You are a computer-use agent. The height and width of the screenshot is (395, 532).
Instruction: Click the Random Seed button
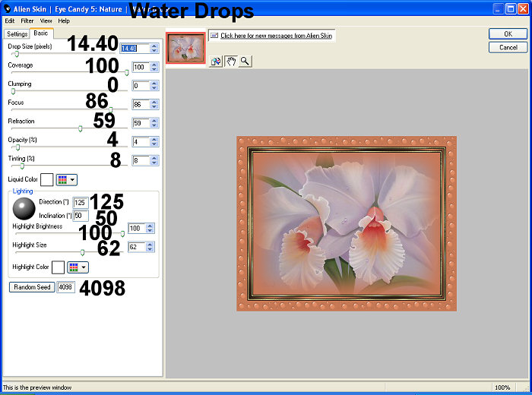(32, 287)
